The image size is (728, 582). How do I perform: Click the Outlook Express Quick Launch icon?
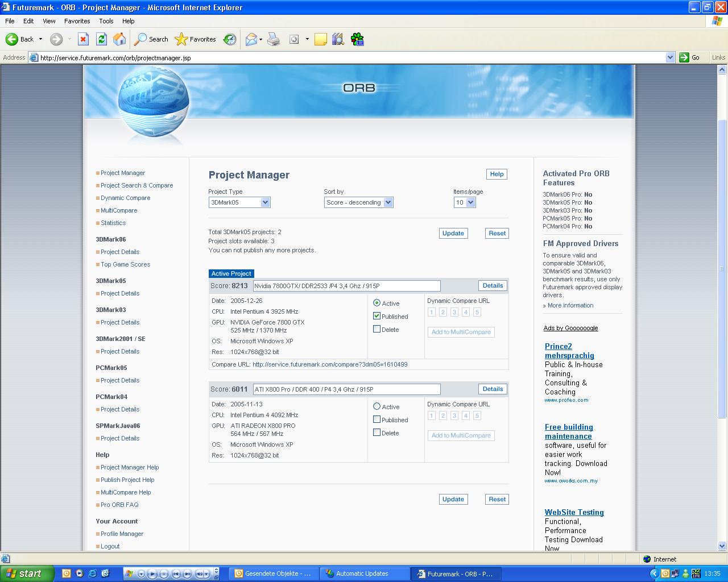click(x=105, y=573)
